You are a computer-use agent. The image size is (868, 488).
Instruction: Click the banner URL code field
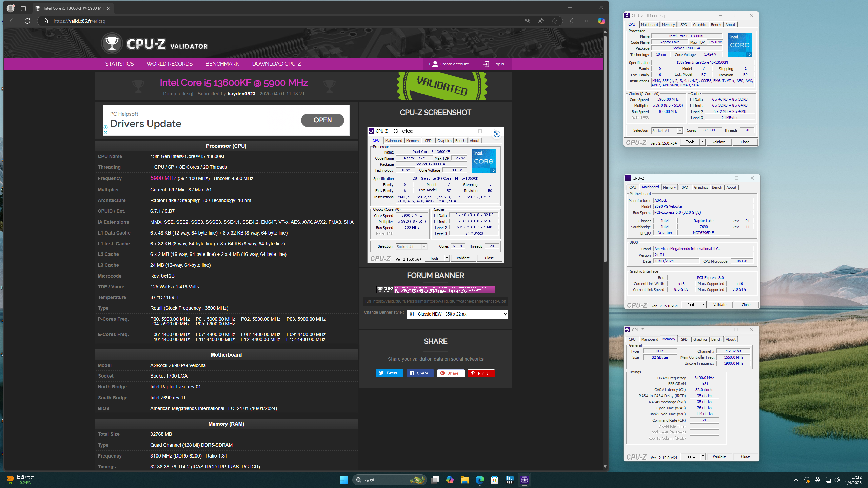[x=435, y=301]
